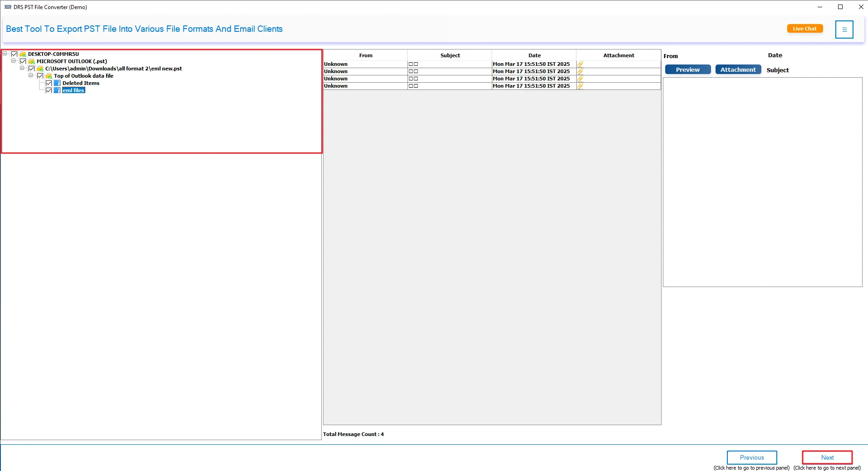Click the Next button
Image resolution: width=868 pixels, height=471 pixels.
click(x=826, y=457)
